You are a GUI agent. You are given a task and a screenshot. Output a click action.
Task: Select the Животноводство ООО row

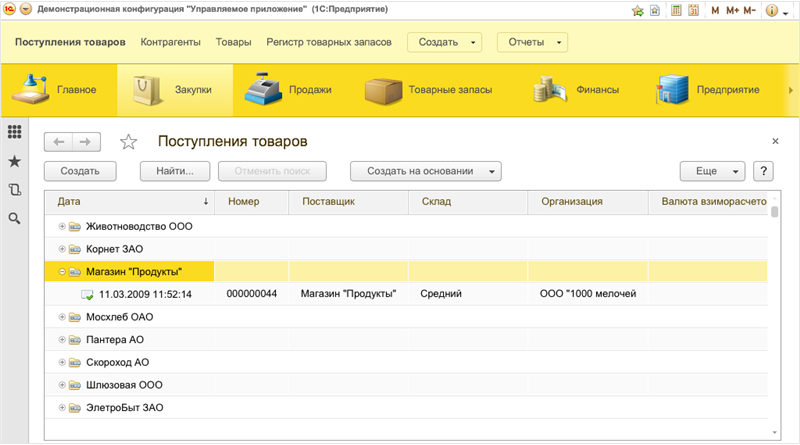(406, 226)
